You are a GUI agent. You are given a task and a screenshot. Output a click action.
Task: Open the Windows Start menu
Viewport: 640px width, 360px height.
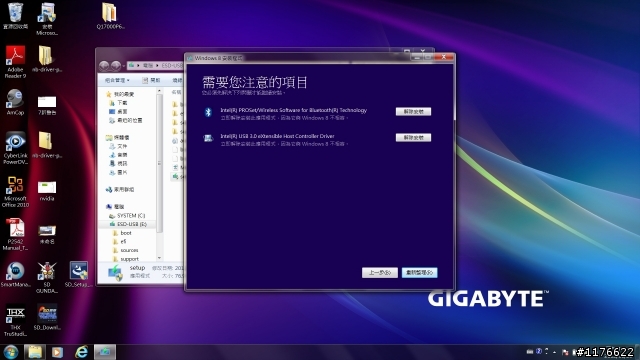tap(11, 352)
